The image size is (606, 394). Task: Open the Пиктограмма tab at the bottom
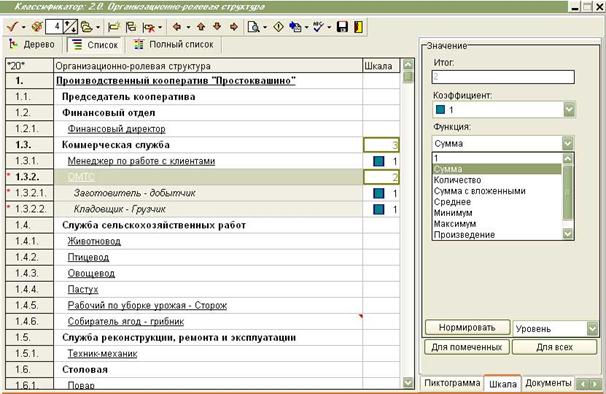click(x=451, y=383)
